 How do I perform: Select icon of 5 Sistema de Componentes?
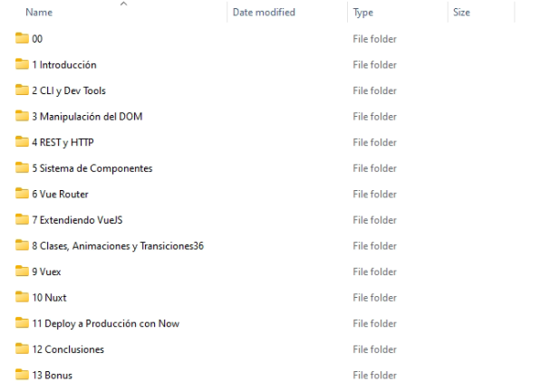click(x=22, y=167)
